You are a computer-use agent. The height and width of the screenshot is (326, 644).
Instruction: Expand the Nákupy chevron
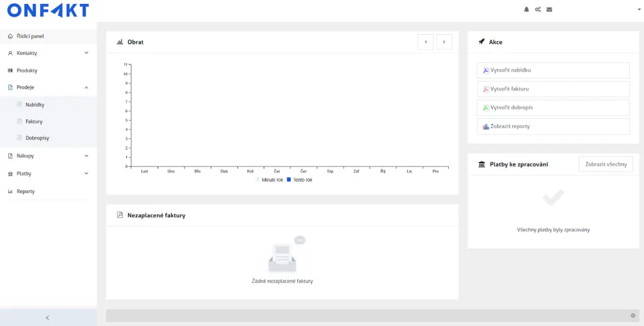[x=87, y=156]
